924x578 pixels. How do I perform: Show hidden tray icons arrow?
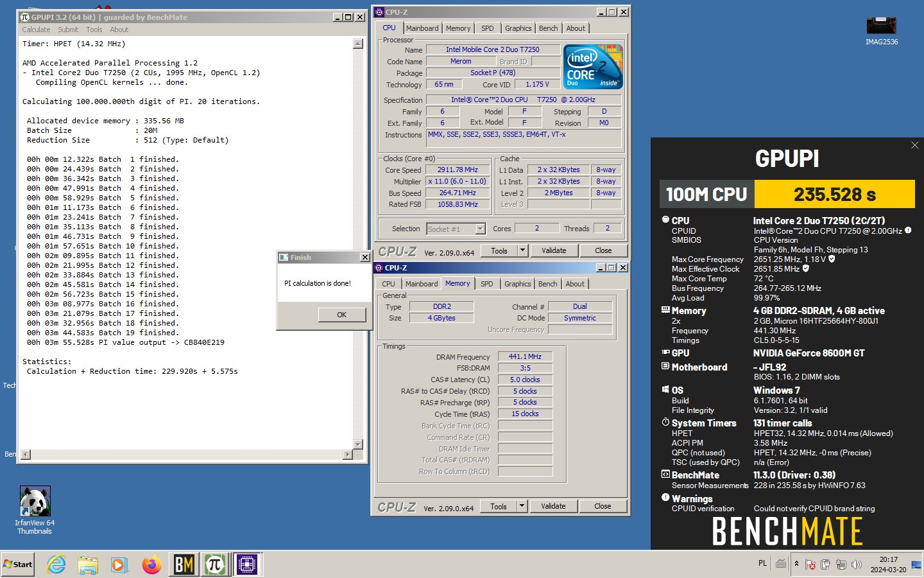pos(796,564)
